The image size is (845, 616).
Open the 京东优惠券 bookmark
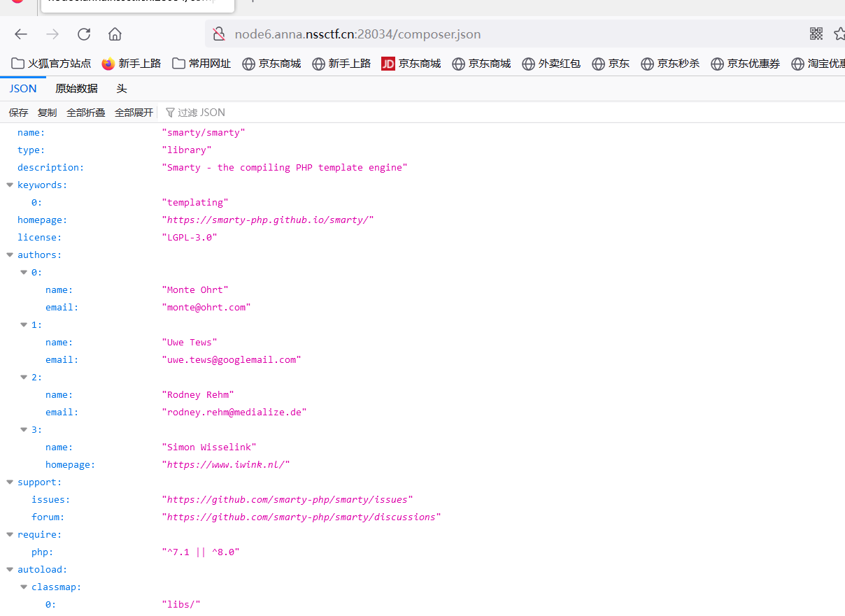(745, 64)
